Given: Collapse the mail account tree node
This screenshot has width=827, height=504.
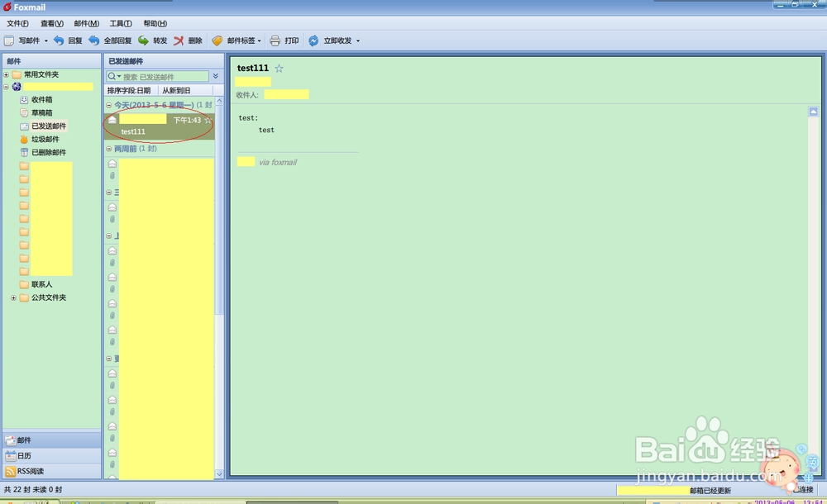Looking at the screenshot, I should tap(7, 87).
